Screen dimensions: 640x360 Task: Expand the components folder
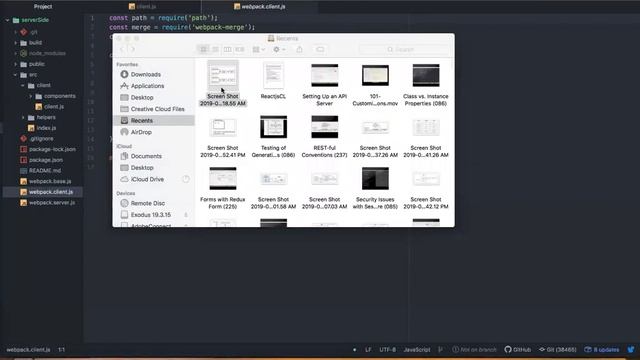[31, 96]
